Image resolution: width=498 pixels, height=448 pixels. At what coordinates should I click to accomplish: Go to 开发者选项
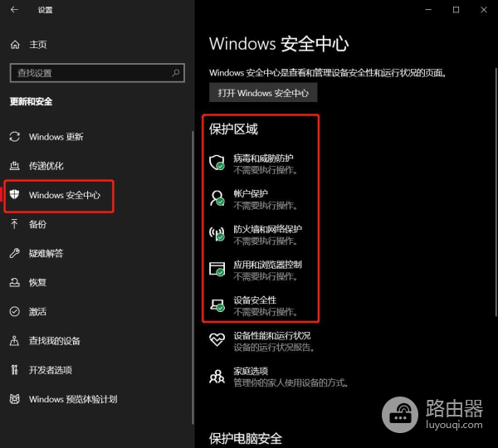(x=51, y=370)
